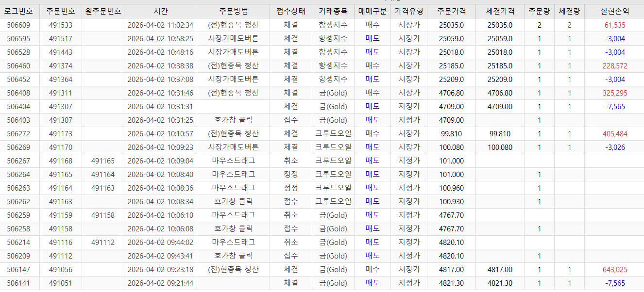Viewport: 644px width, 292px height.
Task: Select original order number 491112
Action: tap(103, 243)
